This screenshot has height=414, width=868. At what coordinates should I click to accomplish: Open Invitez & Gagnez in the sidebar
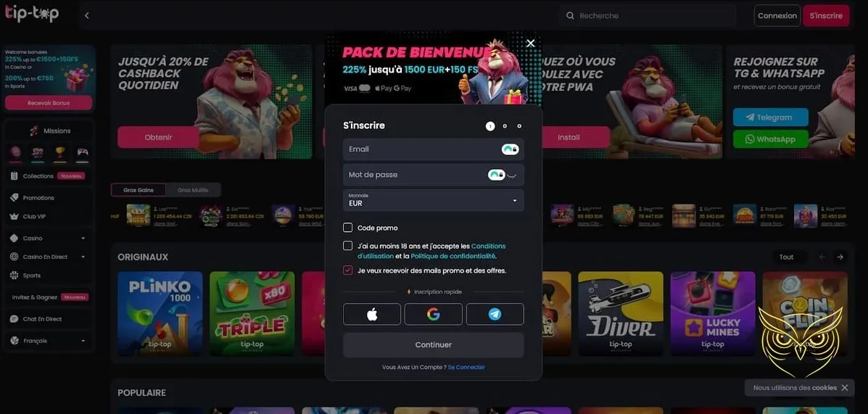(48, 297)
